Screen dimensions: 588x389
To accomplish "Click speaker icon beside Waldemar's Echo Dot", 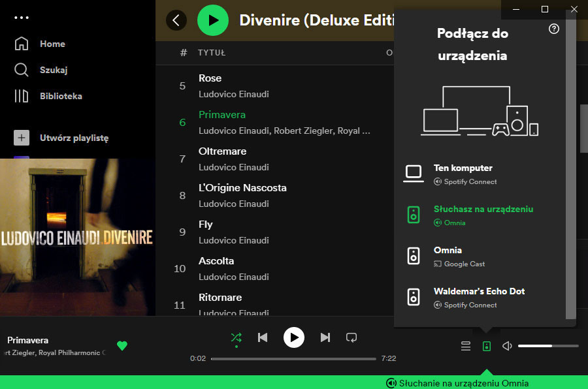I will pos(414,297).
